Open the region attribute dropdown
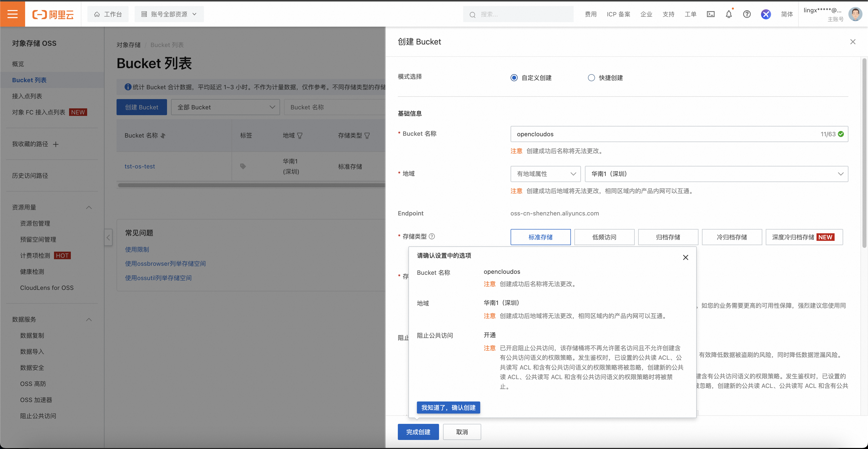 546,174
